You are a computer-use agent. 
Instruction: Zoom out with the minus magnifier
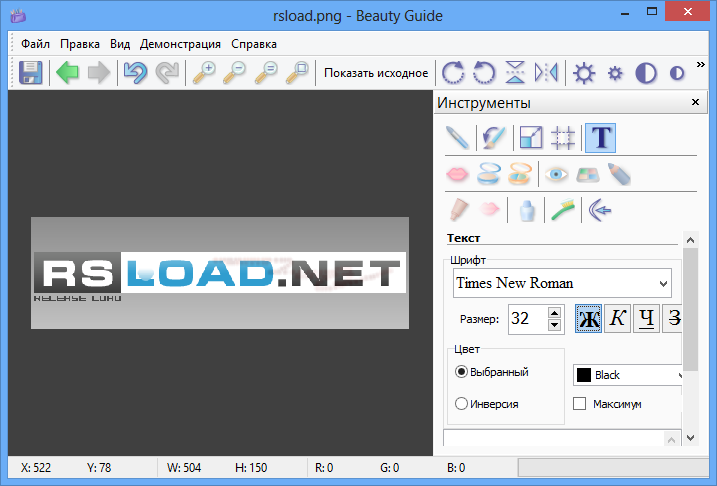(235, 73)
